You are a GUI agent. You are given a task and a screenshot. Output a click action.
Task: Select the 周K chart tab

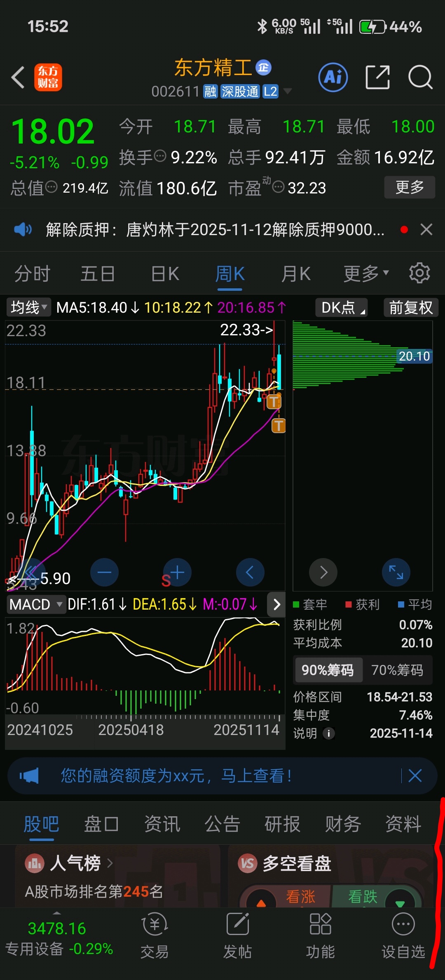coord(230,273)
